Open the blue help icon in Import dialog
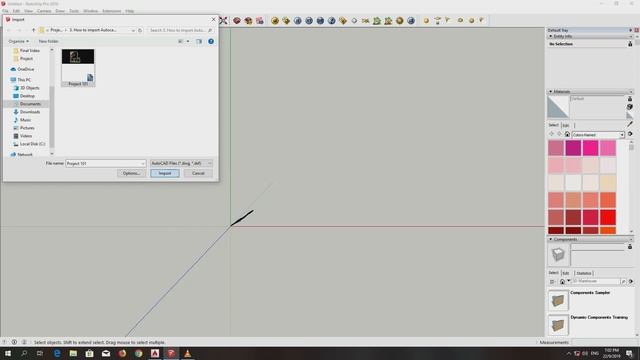 click(211, 41)
